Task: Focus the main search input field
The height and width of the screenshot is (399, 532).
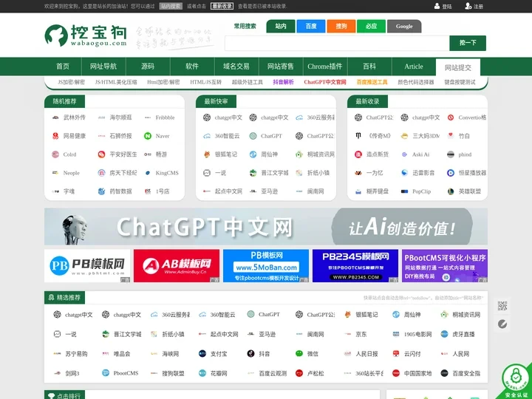Action: (337, 43)
